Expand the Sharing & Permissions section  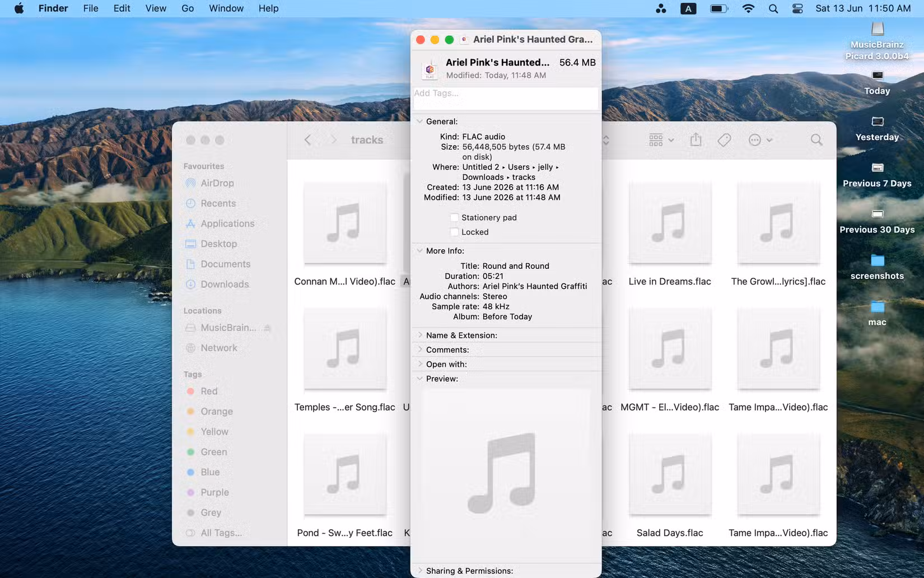(419, 571)
